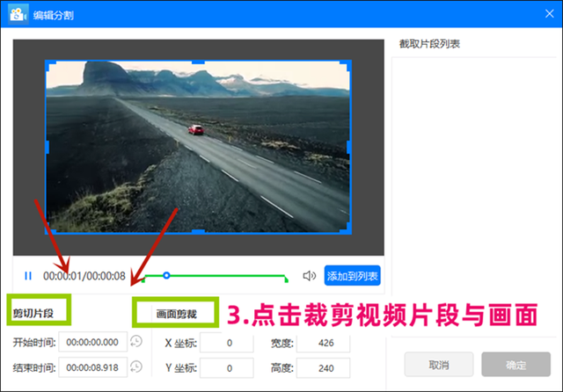563x392 pixels.
Task: Select the 画面剪裁 section label
Action: click(177, 313)
